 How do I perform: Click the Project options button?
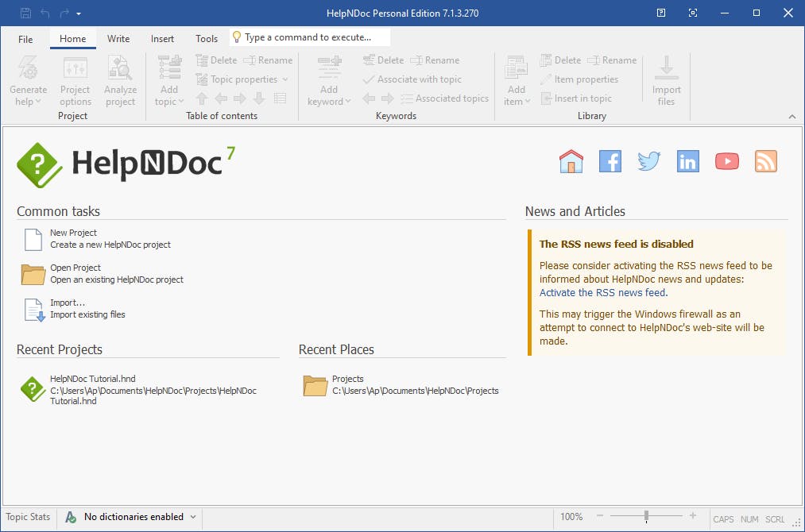(75, 80)
